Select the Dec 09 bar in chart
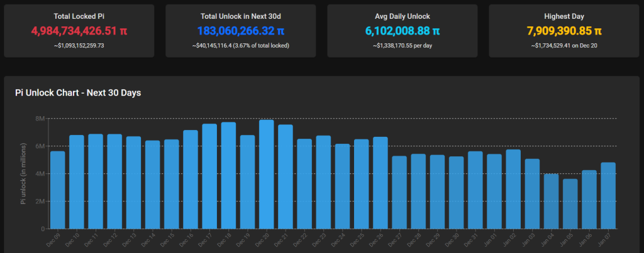Image resolution: width=644 pixels, height=253 pixels. coord(58,190)
